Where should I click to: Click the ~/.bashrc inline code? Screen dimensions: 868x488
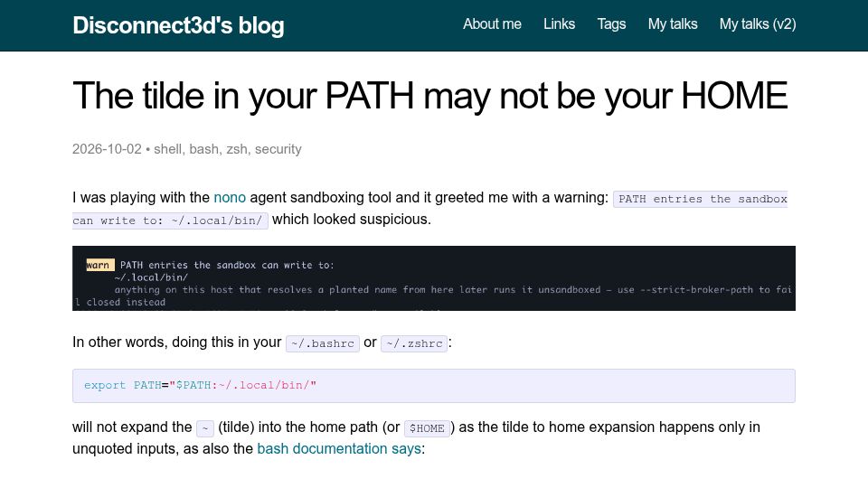coord(323,343)
